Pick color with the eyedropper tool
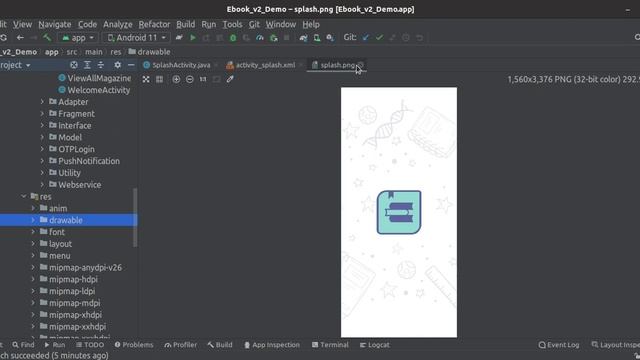Image resolution: width=640 pixels, height=360 pixels. click(230, 79)
